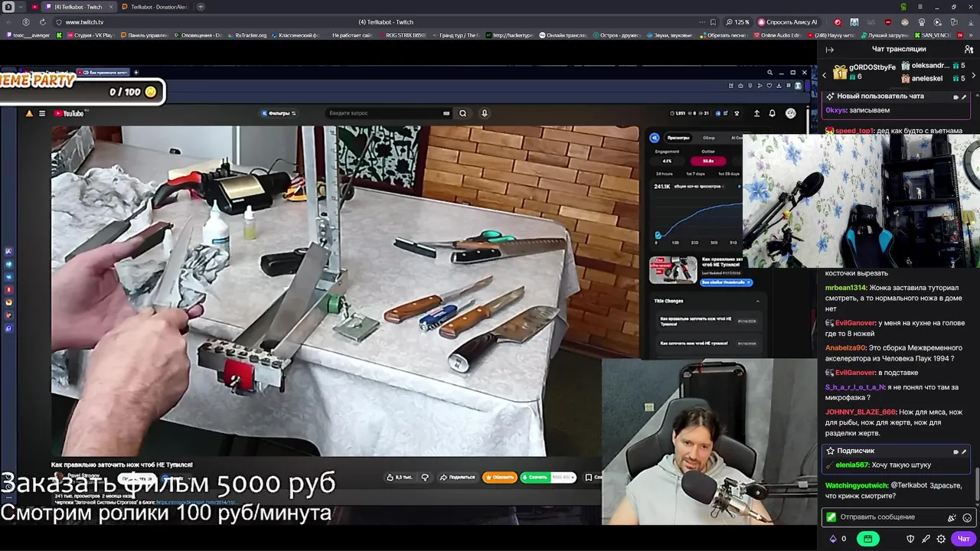Open gORDOStbyFe top gifter entry
Viewport: 980px width, 551px height.
coord(864,72)
